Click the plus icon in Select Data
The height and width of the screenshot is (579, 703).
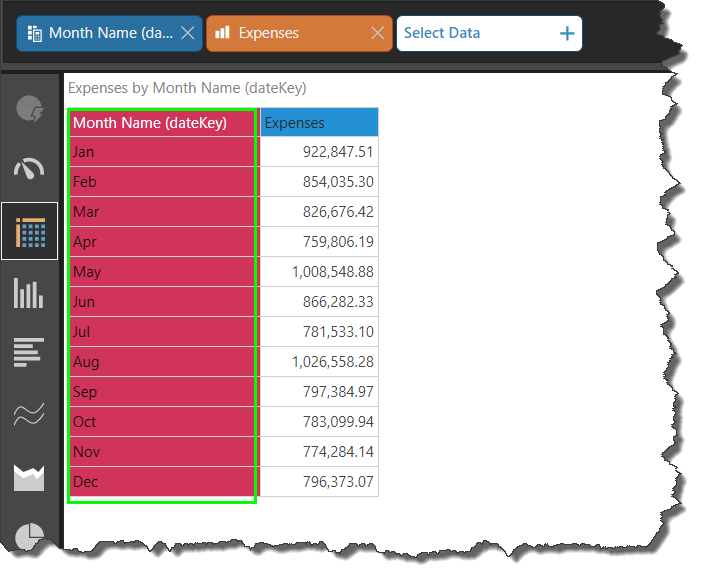pos(567,33)
